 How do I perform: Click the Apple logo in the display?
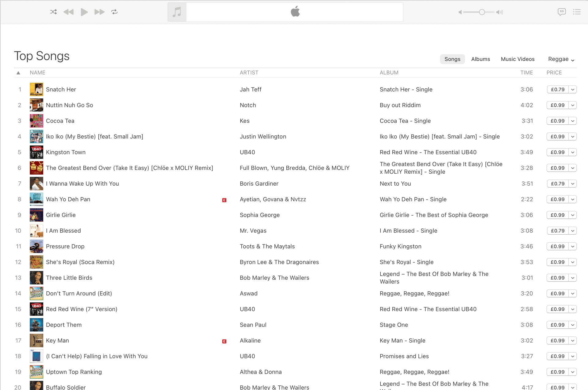tap(295, 12)
